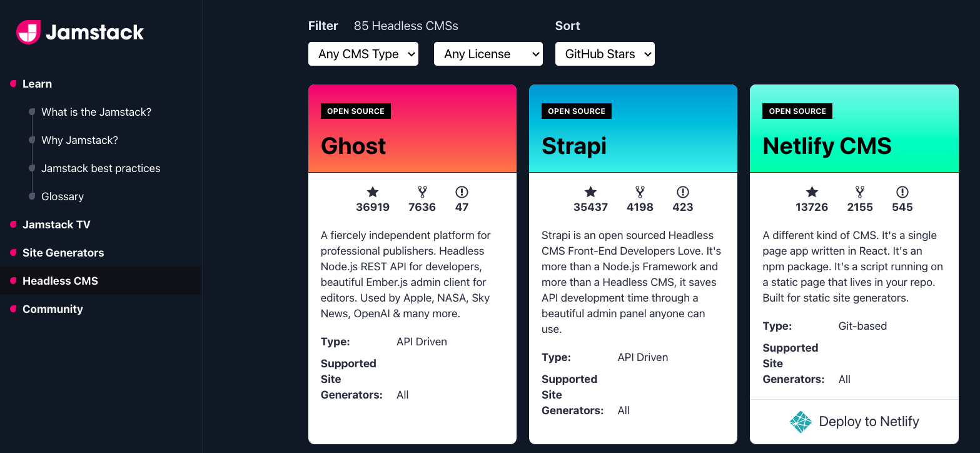The height and width of the screenshot is (453, 980).
Task: Expand the Any License filter dropdown
Action: 488,54
